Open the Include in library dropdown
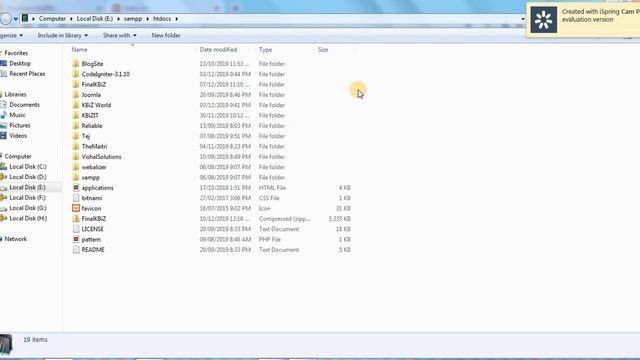The width and height of the screenshot is (640, 360). [x=62, y=36]
